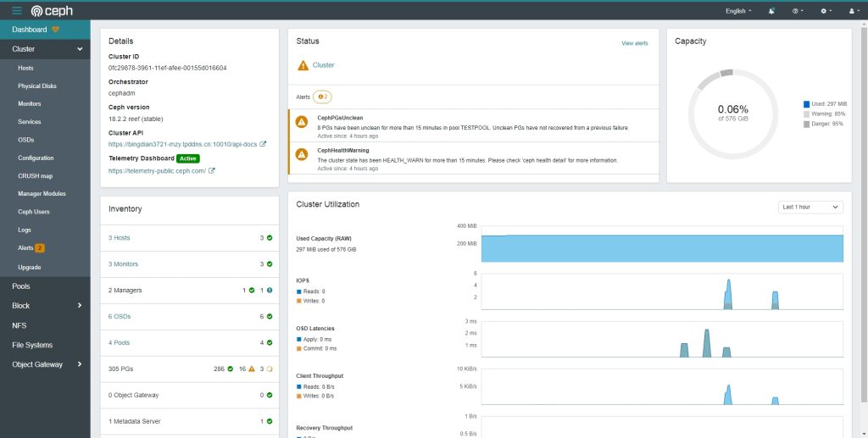Click the Cluster warning triangle icon
This screenshot has width=868, height=438.
pyautogui.click(x=303, y=65)
